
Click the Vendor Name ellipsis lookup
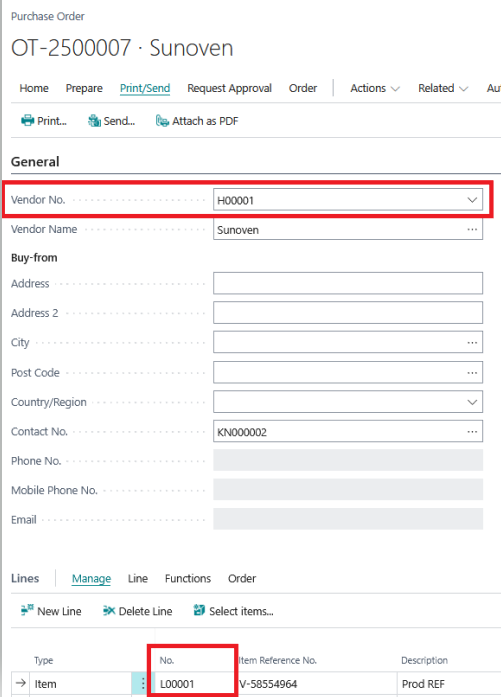472,229
